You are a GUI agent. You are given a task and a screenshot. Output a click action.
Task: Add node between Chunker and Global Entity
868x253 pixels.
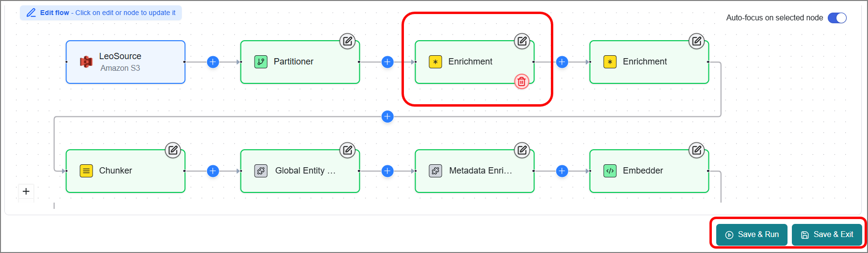[213, 171]
